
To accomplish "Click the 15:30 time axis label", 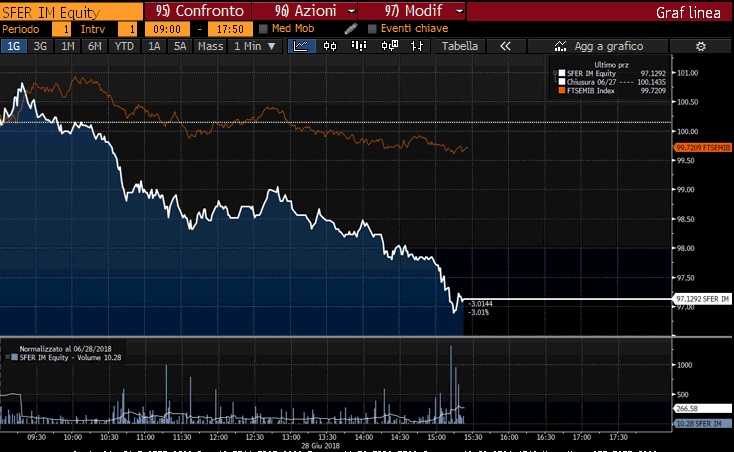I will 473,437.
